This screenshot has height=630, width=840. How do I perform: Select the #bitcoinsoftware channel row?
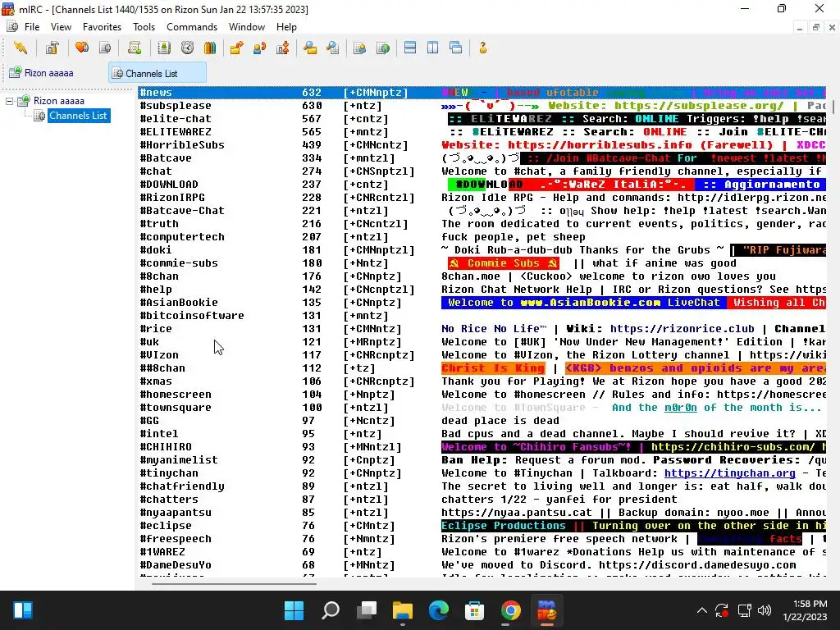(x=482, y=316)
